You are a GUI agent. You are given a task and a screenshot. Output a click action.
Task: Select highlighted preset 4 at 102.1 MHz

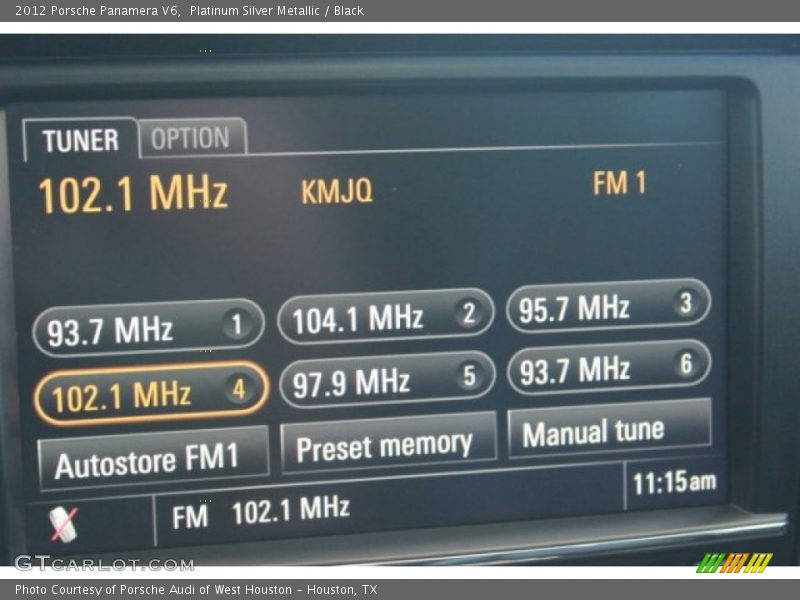point(151,393)
